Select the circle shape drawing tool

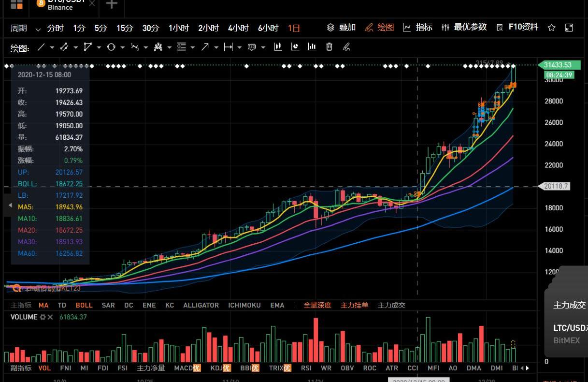(x=111, y=47)
